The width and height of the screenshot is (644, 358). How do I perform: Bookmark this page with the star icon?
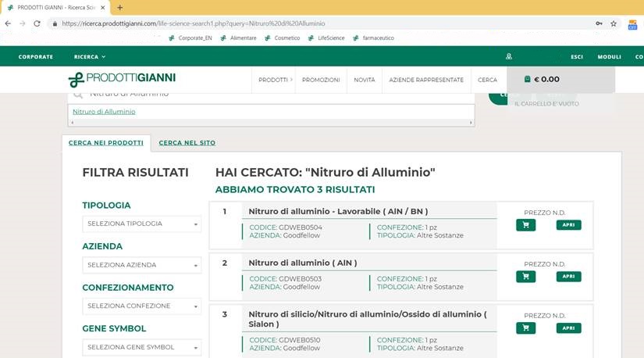[614, 23]
